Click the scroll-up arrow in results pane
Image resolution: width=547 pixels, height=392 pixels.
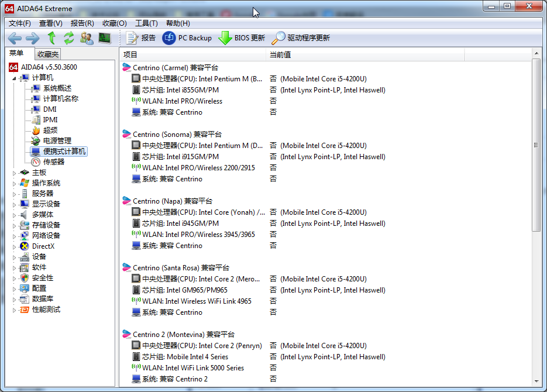(536, 53)
